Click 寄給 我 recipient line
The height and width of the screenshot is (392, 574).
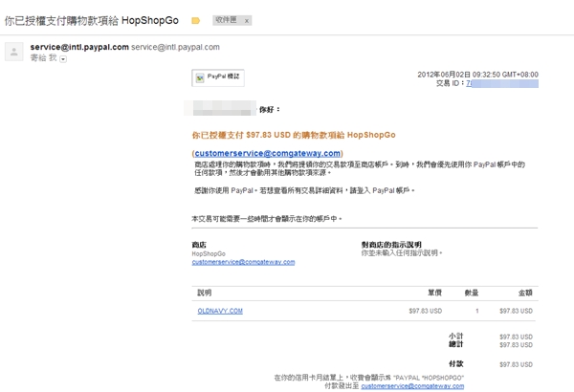tap(44, 57)
